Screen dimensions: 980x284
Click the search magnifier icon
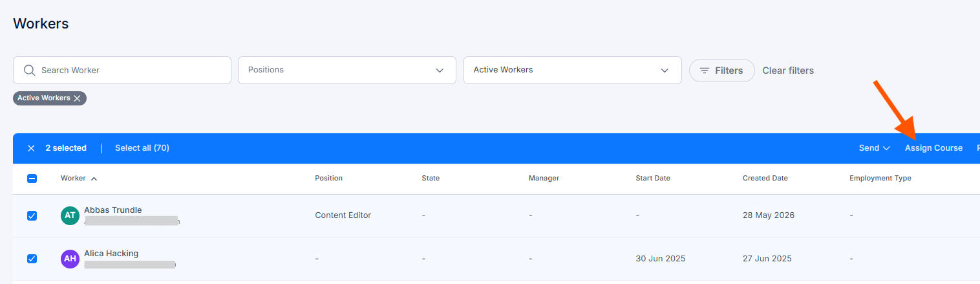coord(29,70)
